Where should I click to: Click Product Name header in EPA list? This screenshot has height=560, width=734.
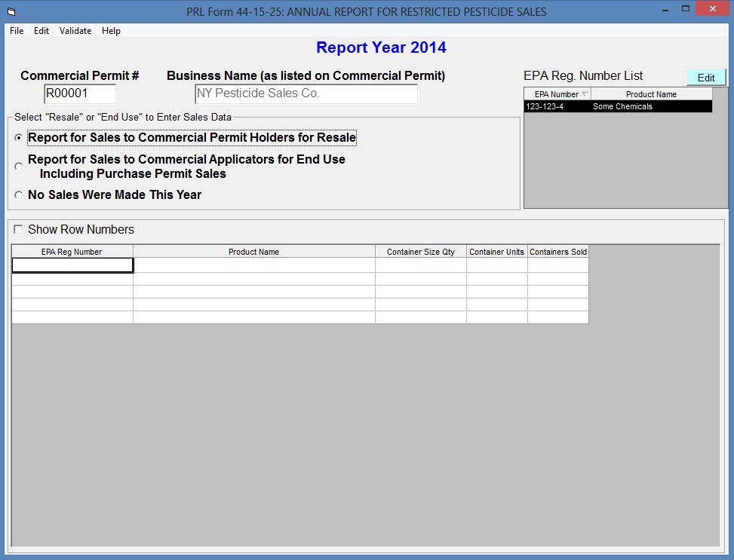pos(651,94)
